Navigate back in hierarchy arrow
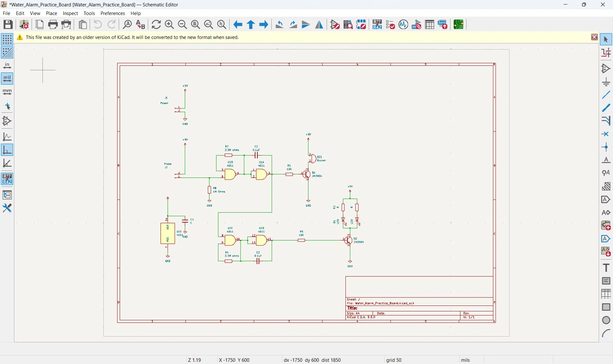The height and width of the screenshot is (364, 613). point(238,25)
